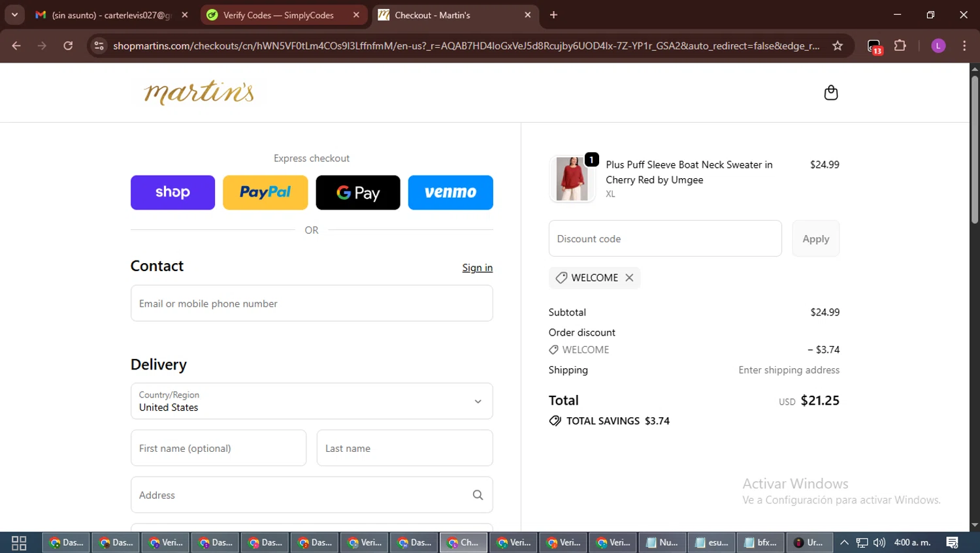Viewport: 980px width, 553px height.
Task: Focus the Address input field
Action: click(312, 495)
